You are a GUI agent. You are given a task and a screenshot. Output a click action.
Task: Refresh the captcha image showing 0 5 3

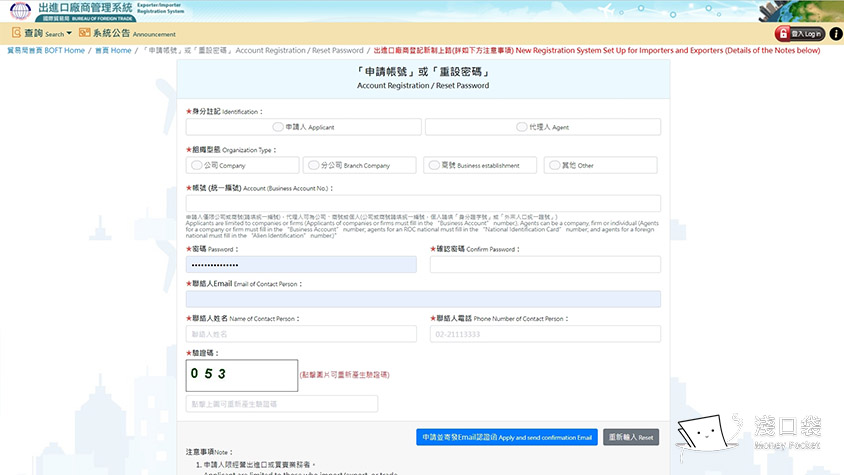click(x=242, y=375)
